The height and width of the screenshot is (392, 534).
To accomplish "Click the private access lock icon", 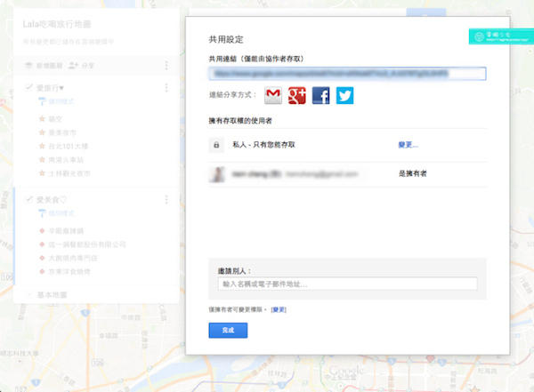I will pos(215,144).
